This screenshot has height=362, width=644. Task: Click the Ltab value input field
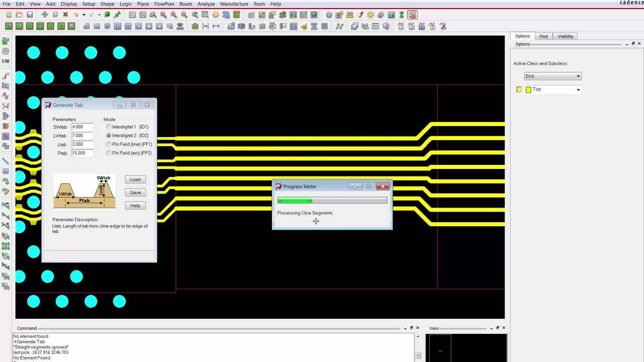click(x=82, y=144)
